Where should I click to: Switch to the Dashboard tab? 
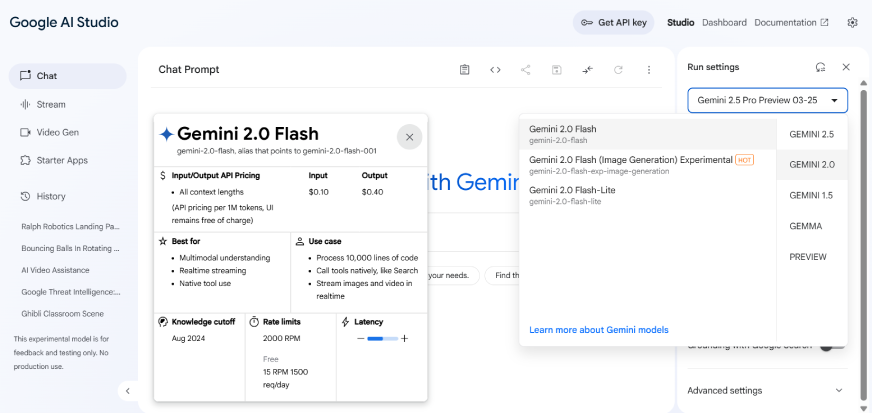tap(724, 23)
